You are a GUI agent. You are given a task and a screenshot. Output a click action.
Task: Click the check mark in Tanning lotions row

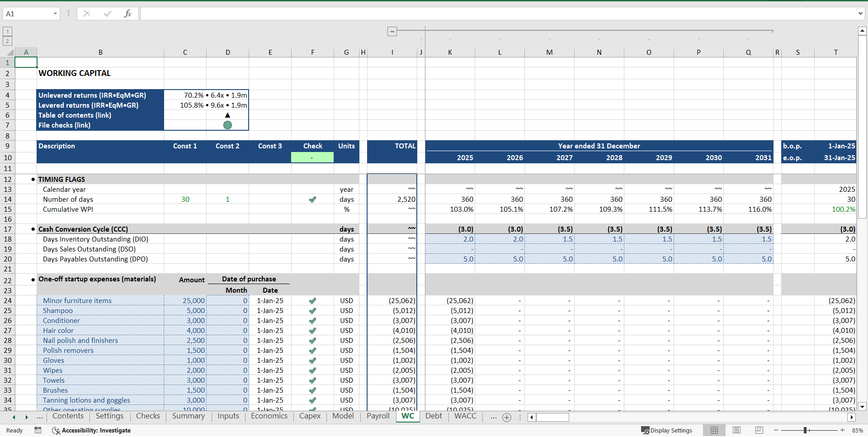[x=312, y=400]
